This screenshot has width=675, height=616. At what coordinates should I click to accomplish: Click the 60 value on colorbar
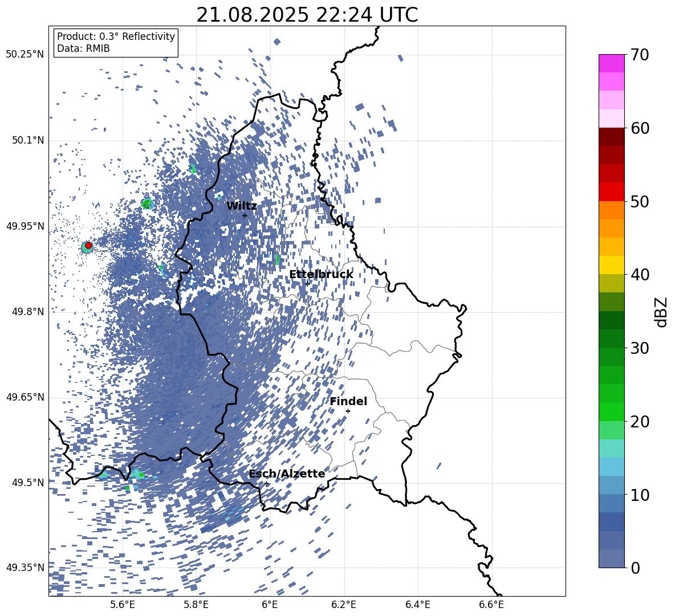pyautogui.click(x=640, y=128)
